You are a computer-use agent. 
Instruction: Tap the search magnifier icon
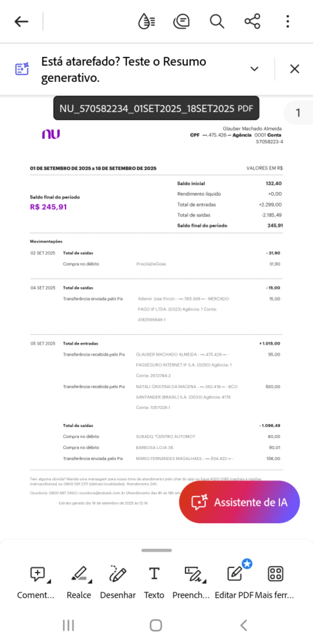(x=217, y=21)
